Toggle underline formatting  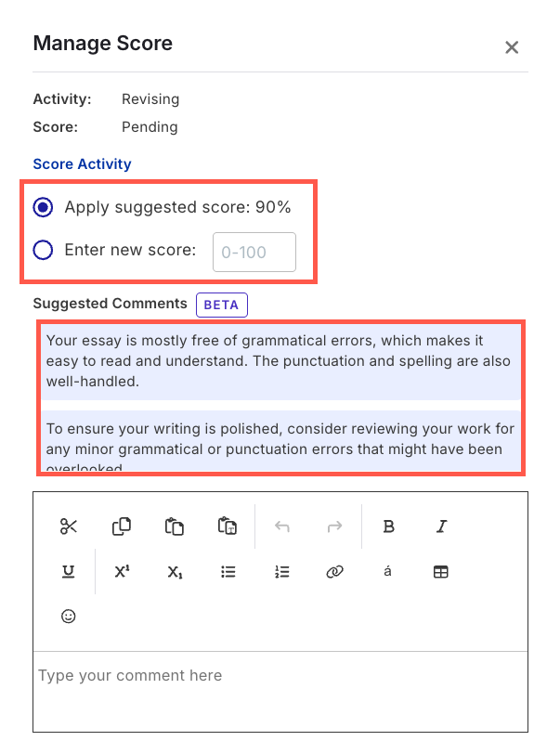pyautogui.click(x=69, y=572)
